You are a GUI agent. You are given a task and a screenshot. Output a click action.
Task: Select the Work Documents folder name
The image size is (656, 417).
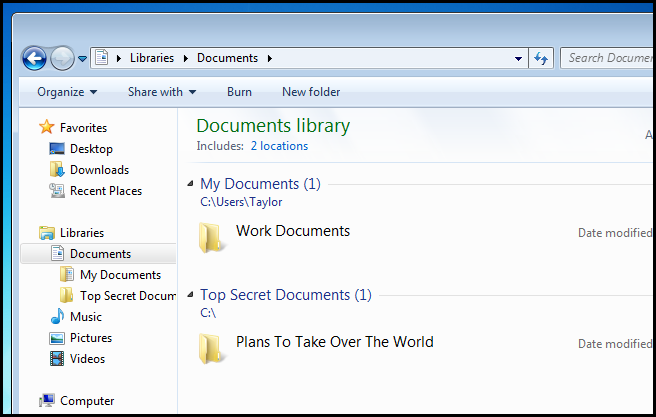pos(293,231)
